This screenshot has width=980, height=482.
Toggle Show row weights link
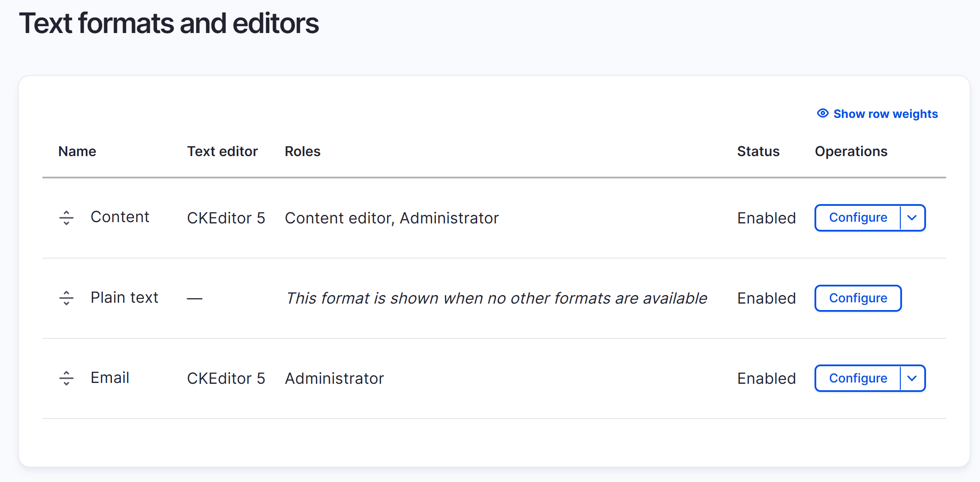(885, 114)
